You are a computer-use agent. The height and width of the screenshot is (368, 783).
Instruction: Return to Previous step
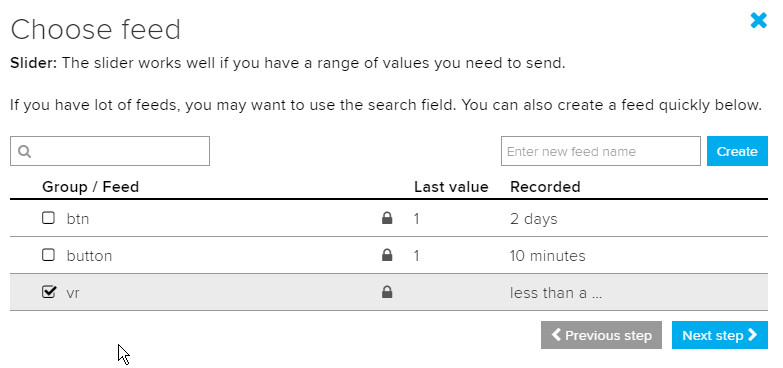[x=601, y=335]
